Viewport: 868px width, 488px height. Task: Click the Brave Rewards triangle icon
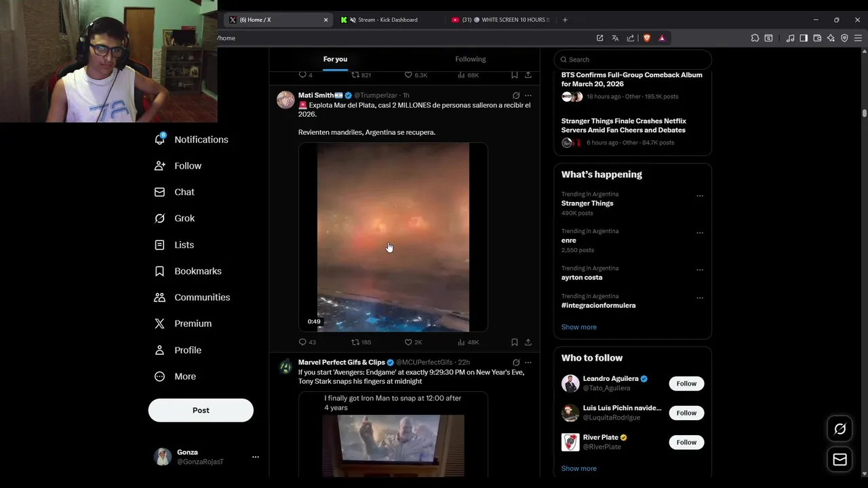click(662, 38)
